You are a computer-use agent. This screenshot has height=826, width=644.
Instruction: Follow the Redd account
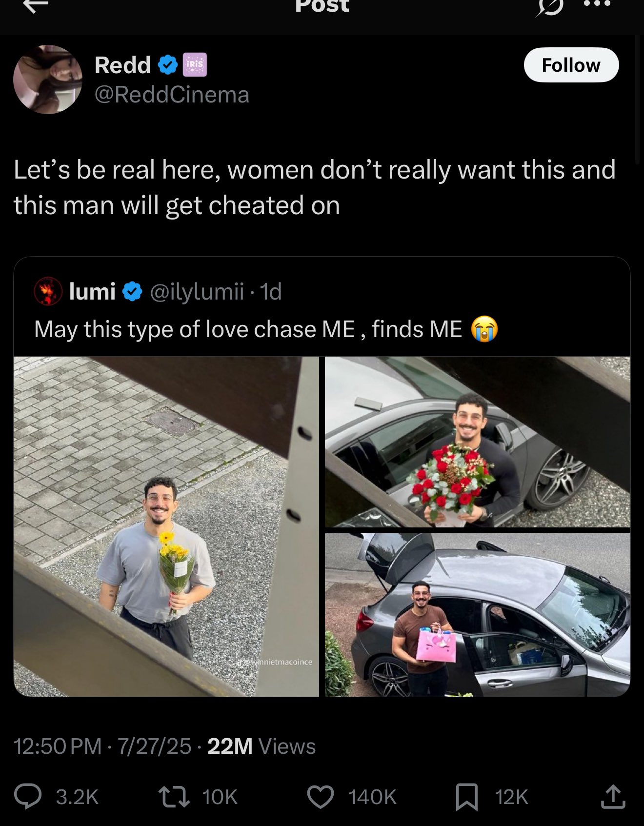click(571, 65)
